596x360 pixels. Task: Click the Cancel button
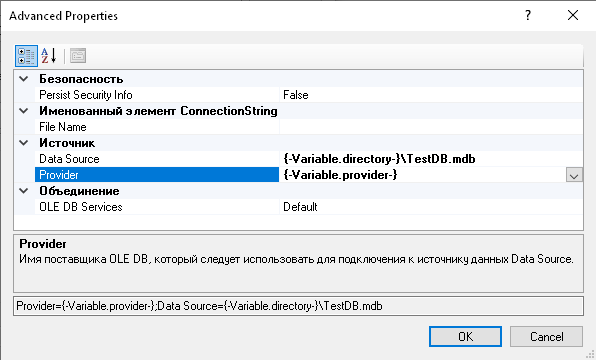click(546, 336)
